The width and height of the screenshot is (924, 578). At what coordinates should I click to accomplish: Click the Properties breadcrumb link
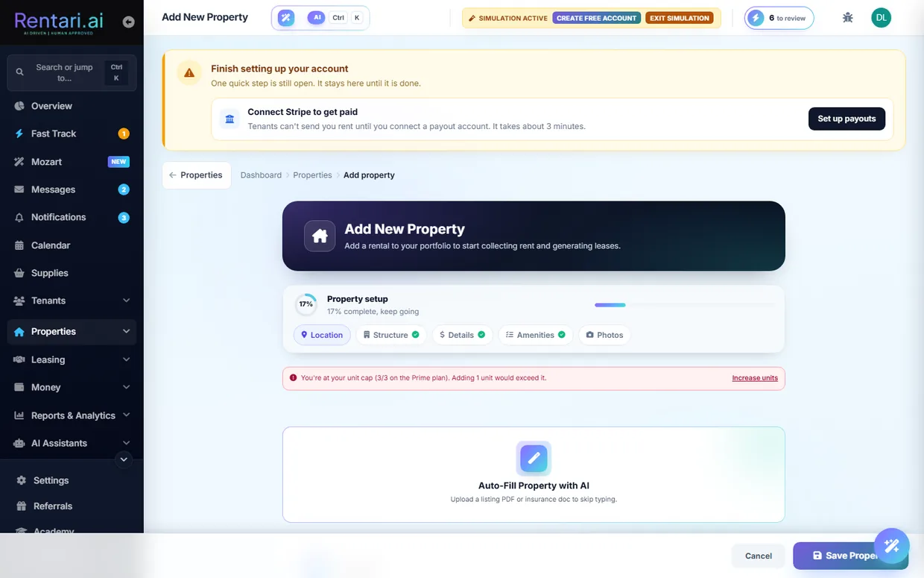click(x=312, y=175)
